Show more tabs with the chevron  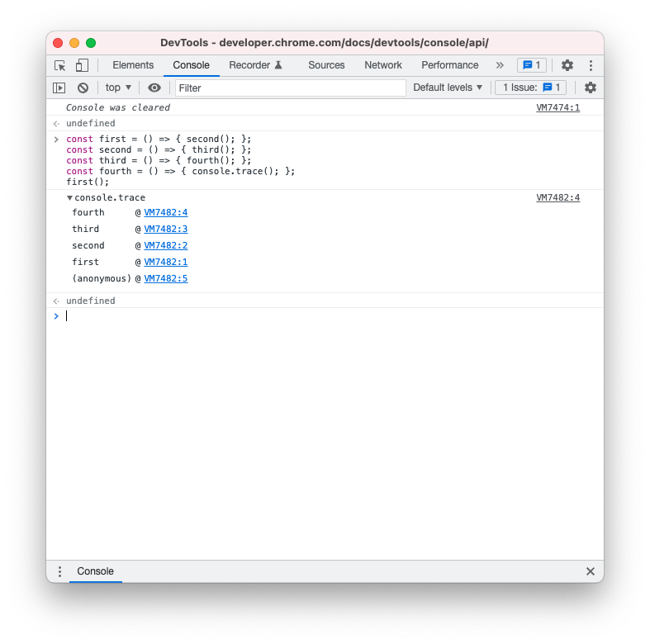point(500,65)
